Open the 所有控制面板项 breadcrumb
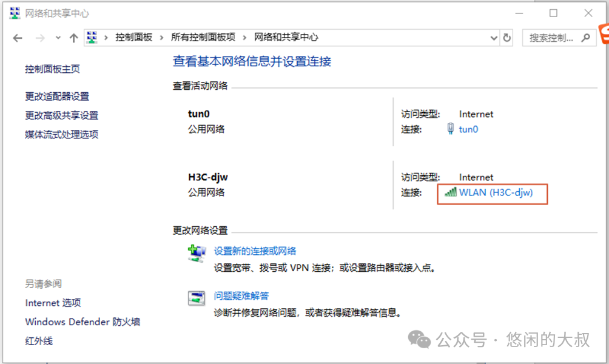 tap(203, 37)
